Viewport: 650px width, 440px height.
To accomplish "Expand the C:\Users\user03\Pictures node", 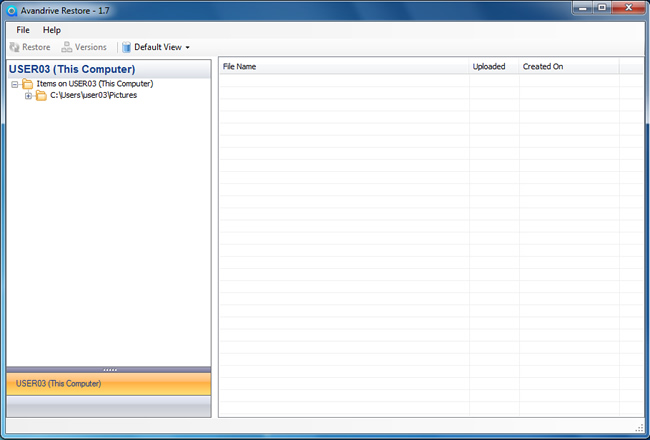I will click(29, 96).
